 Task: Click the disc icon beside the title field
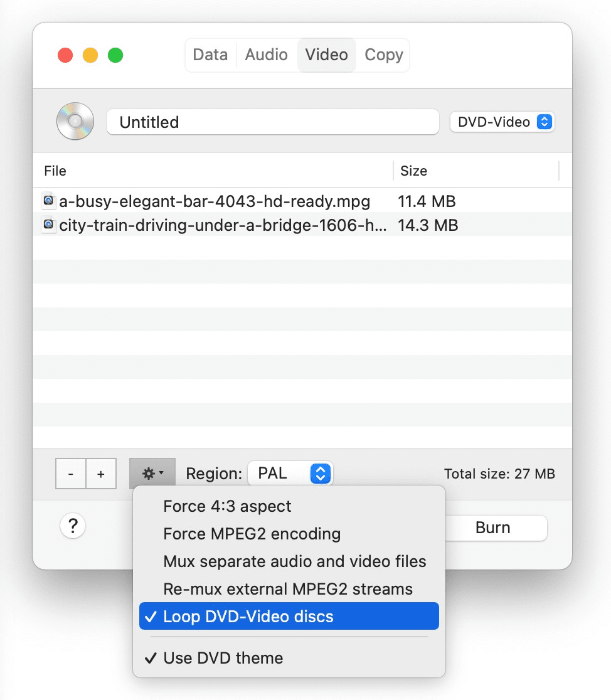point(75,121)
